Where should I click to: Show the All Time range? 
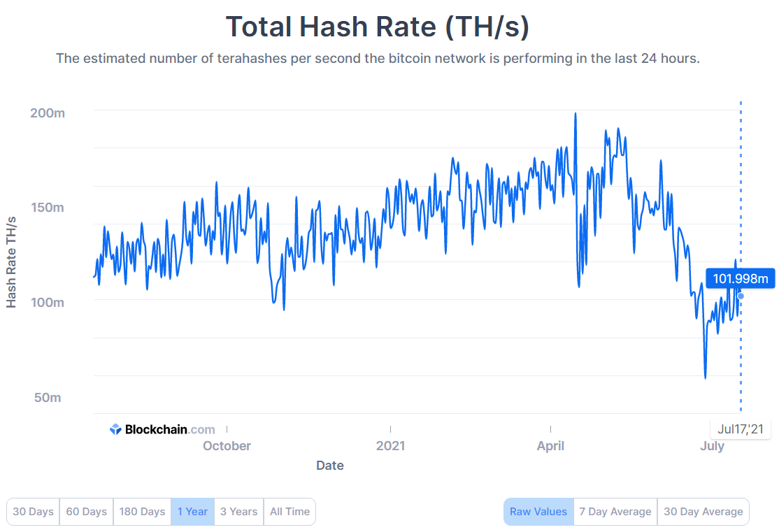point(290,512)
